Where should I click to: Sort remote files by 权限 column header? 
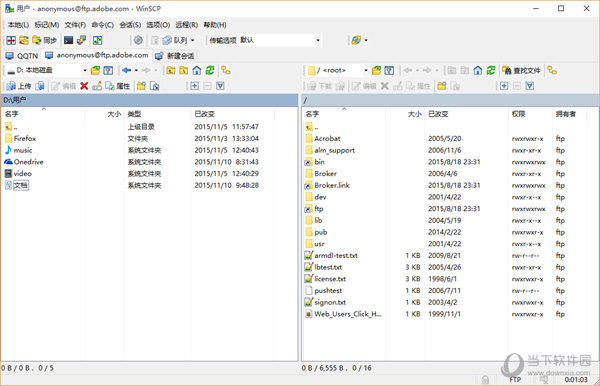(x=518, y=114)
